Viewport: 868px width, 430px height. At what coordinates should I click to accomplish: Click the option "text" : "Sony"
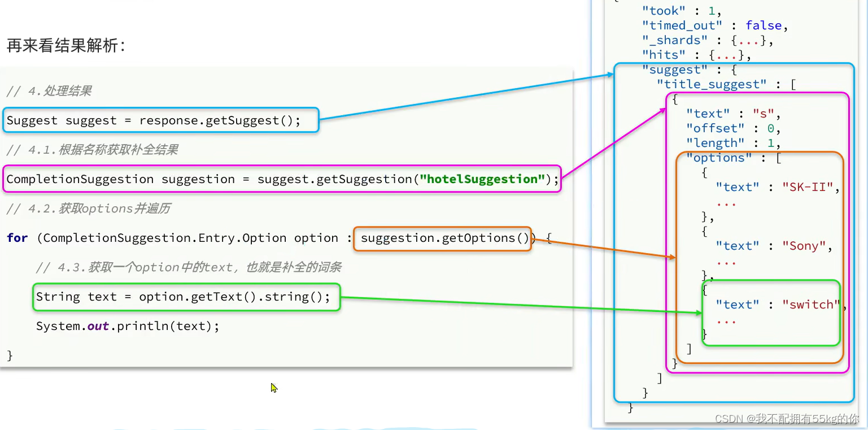point(774,246)
